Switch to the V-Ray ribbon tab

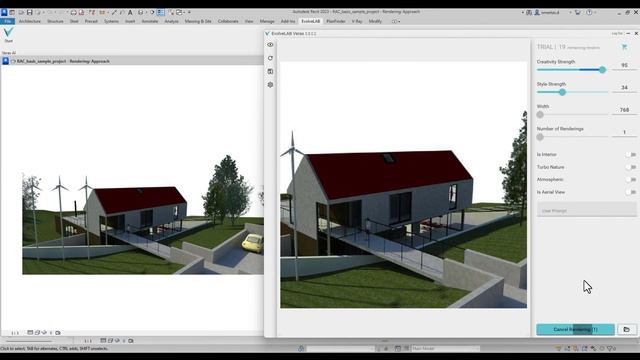357,21
